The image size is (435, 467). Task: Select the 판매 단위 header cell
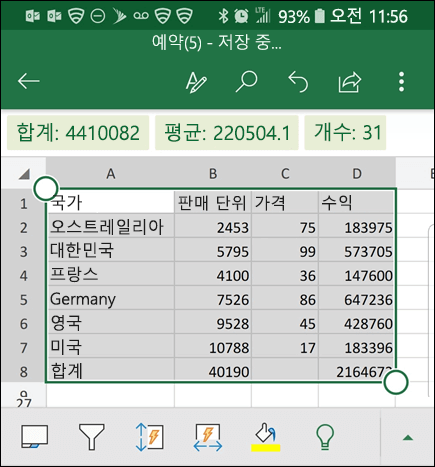pos(213,202)
